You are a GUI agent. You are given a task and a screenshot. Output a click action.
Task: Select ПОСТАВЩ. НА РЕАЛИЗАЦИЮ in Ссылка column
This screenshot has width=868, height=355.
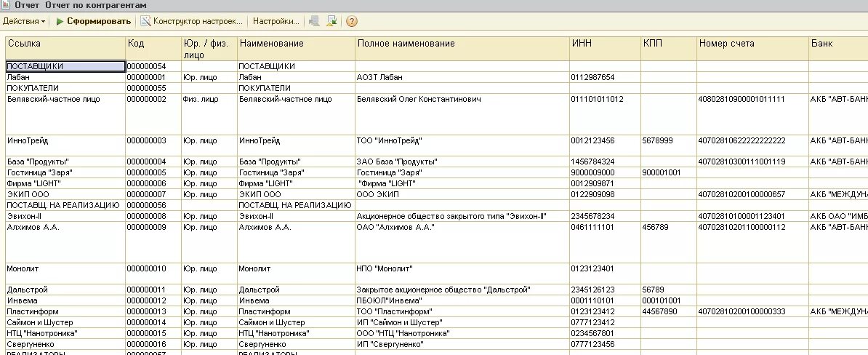click(66, 205)
